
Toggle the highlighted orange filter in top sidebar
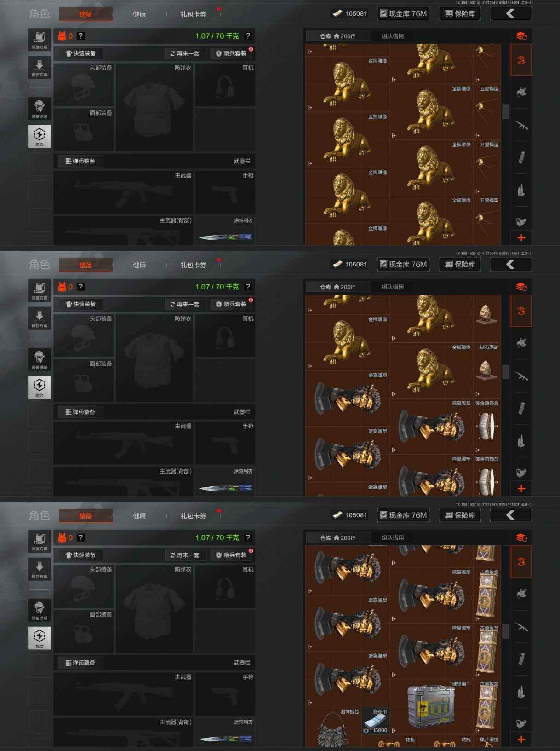(x=521, y=60)
